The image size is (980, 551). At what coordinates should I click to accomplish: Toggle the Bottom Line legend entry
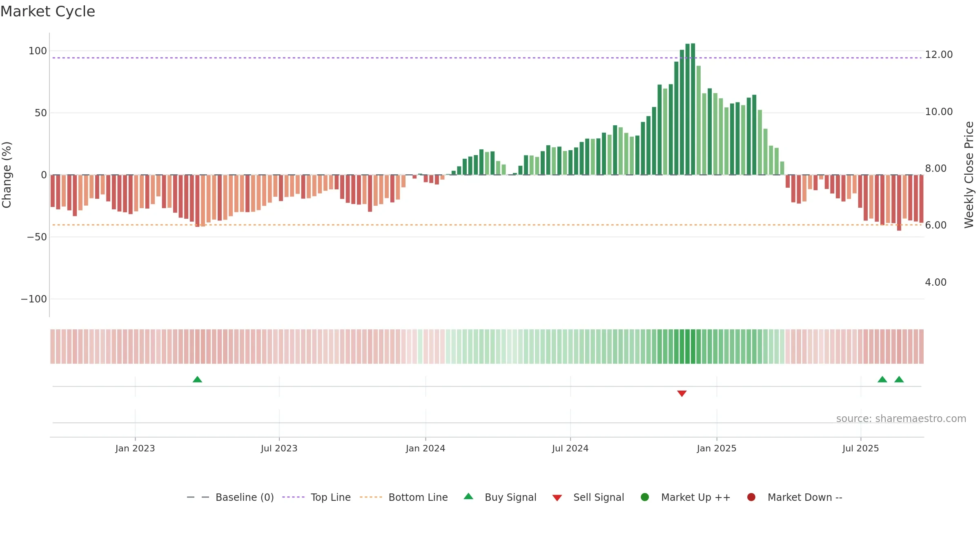point(404,497)
